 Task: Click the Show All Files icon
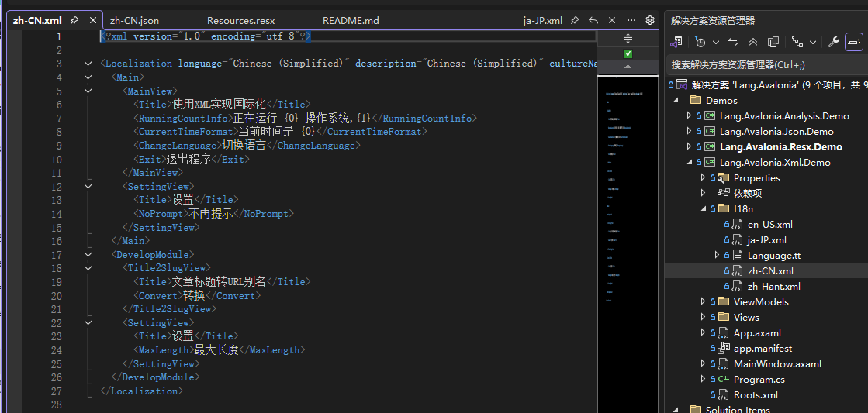tap(773, 42)
